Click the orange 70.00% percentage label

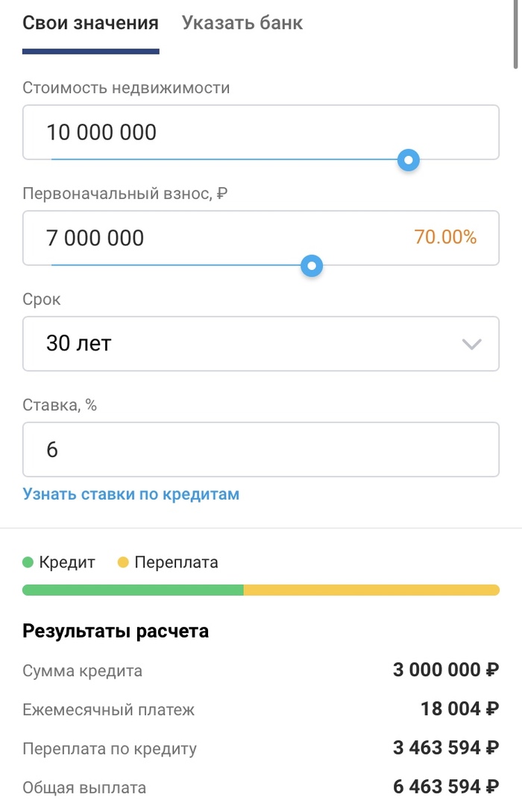445,238
